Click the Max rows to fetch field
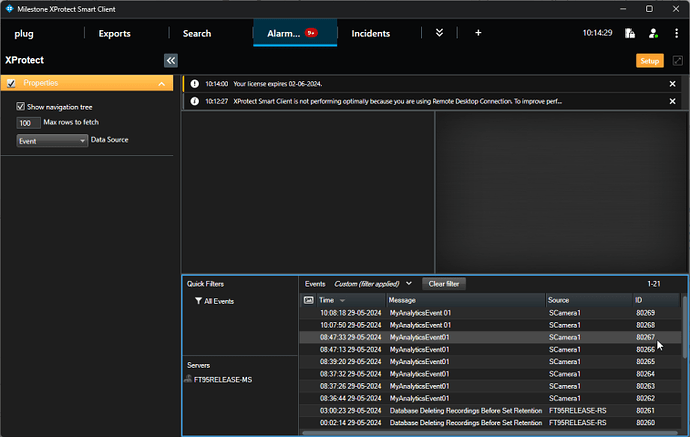This screenshot has height=437, width=690. 28,123
